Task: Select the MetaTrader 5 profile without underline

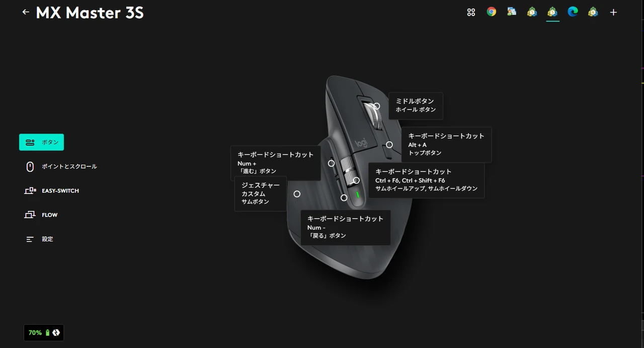Action: 532,12
